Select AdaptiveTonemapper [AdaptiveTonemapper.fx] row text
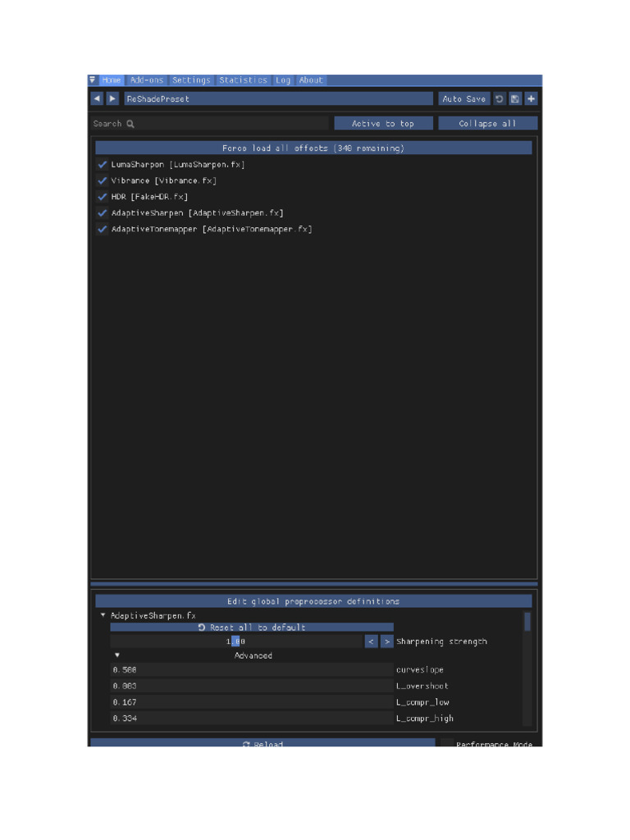The height and width of the screenshot is (840, 630). coord(212,229)
